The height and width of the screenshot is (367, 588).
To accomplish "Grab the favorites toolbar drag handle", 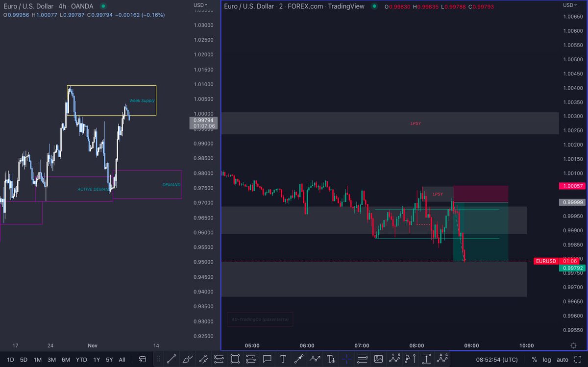I will [158, 359].
